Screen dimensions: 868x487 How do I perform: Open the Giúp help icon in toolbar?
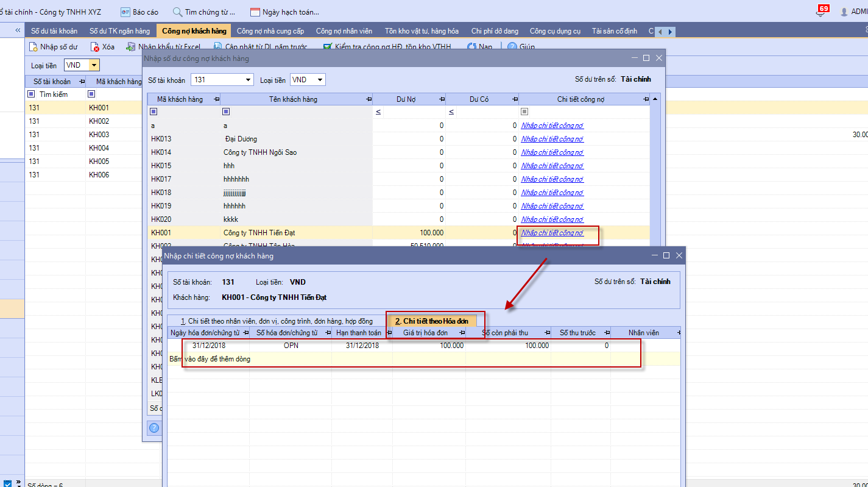512,47
